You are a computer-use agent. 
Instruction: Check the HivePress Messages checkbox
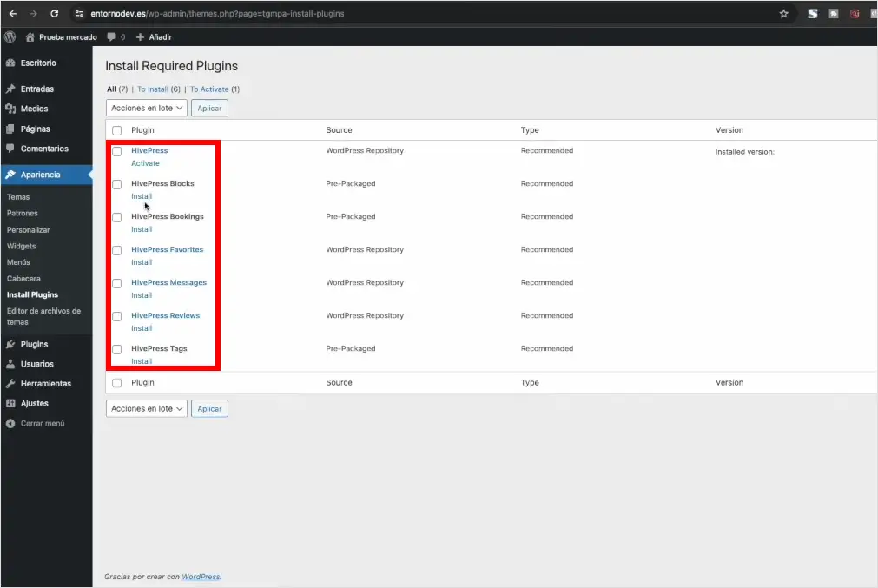(x=116, y=283)
